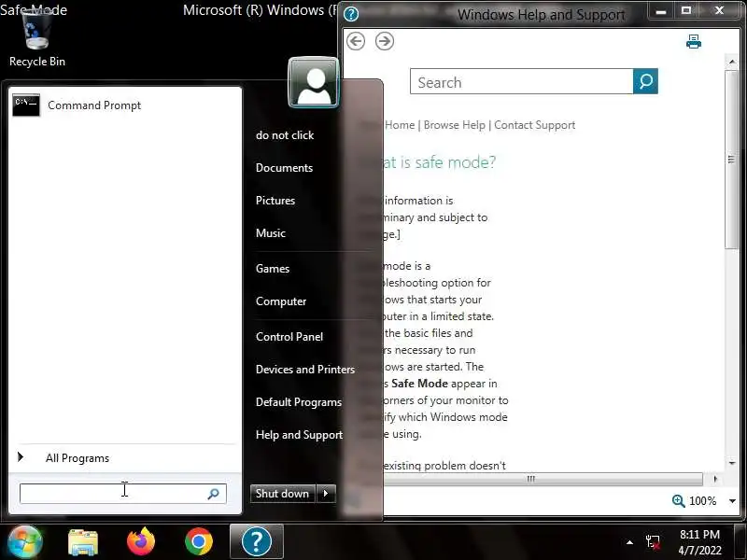Image resolution: width=747 pixels, height=560 pixels.
Task: Click the Start menu search box
Action: tap(123, 494)
